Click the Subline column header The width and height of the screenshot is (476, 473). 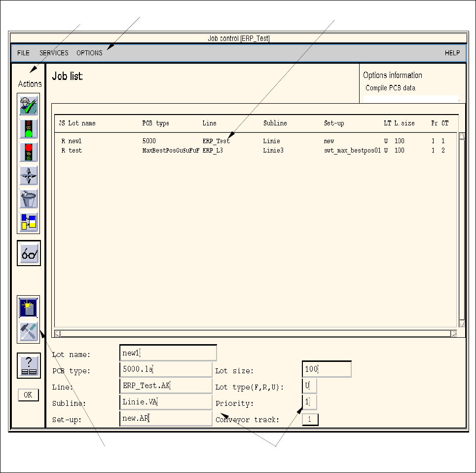(x=275, y=123)
